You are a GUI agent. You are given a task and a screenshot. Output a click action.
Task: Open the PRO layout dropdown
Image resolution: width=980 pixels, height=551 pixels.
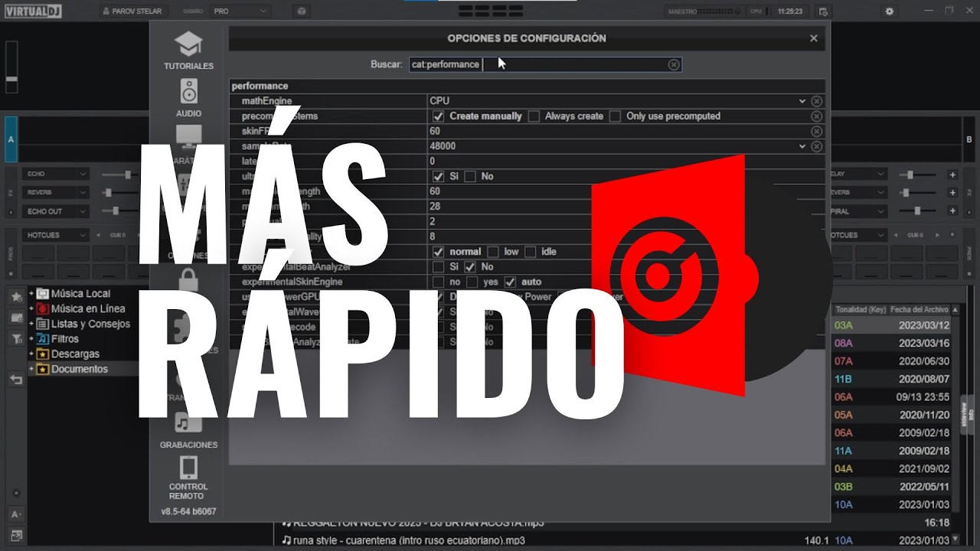[241, 11]
